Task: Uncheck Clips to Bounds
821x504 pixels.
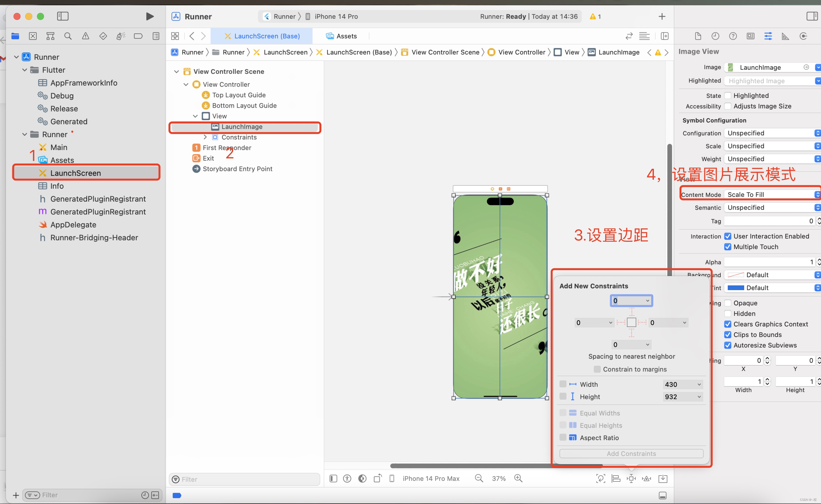Action: point(728,335)
